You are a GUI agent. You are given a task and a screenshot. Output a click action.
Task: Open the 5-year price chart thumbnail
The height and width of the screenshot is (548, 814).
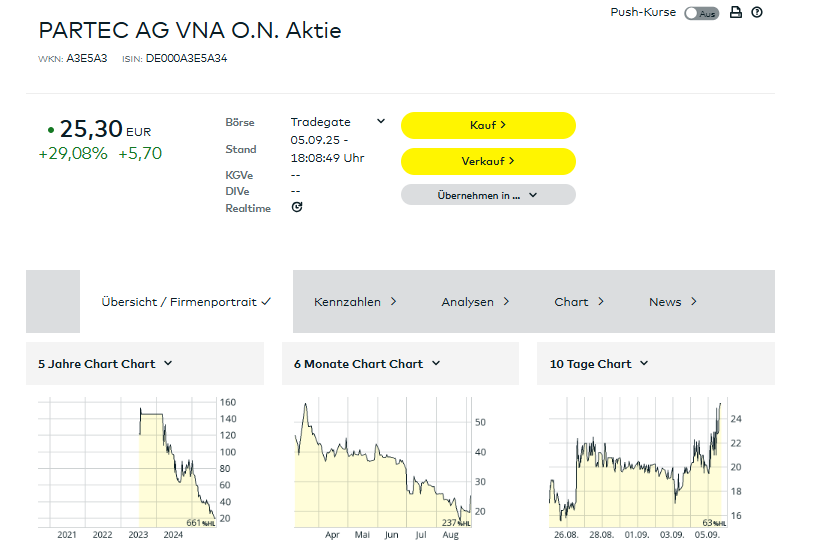click(x=137, y=469)
